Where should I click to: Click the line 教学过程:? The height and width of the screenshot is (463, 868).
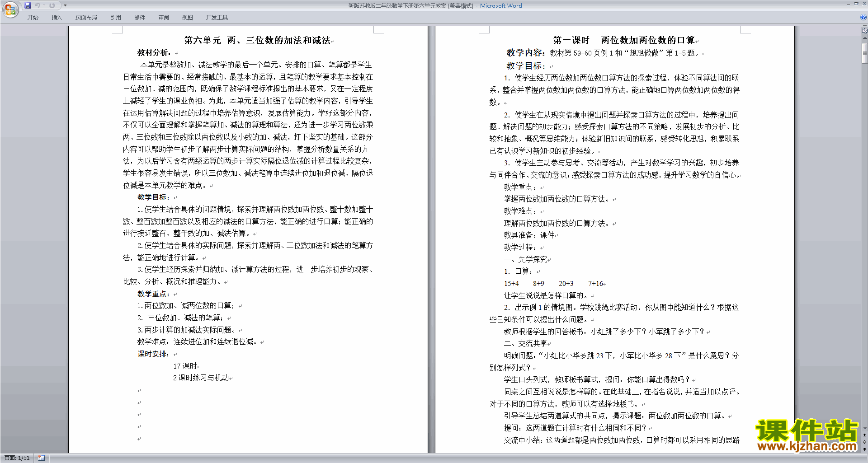click(520, 247)
